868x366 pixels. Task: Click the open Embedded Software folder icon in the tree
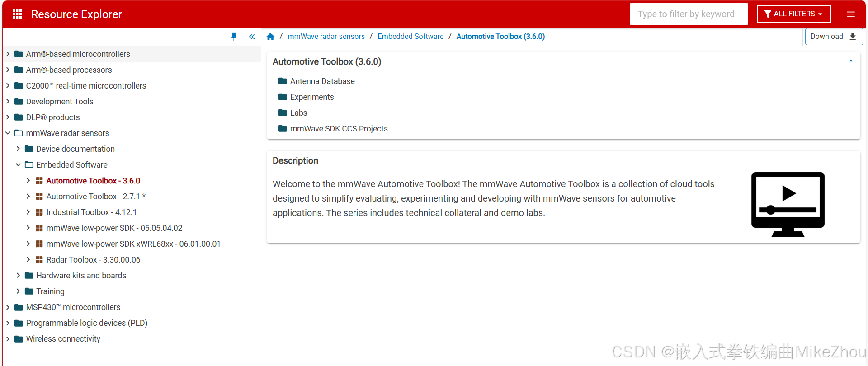[29, 164]
